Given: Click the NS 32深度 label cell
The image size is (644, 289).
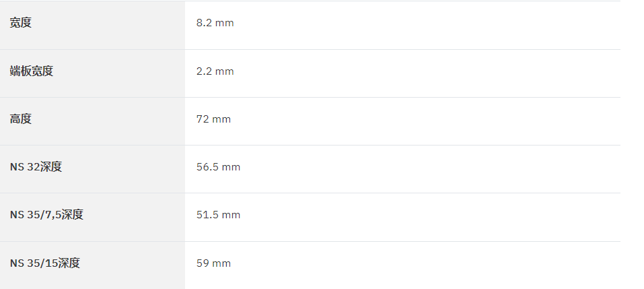Looking at the screenshot, I should tap(92, 169).
